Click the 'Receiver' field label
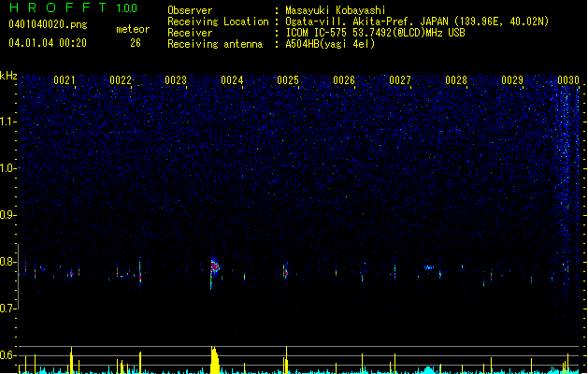This screenshot has width=588, height=374. 190,33
